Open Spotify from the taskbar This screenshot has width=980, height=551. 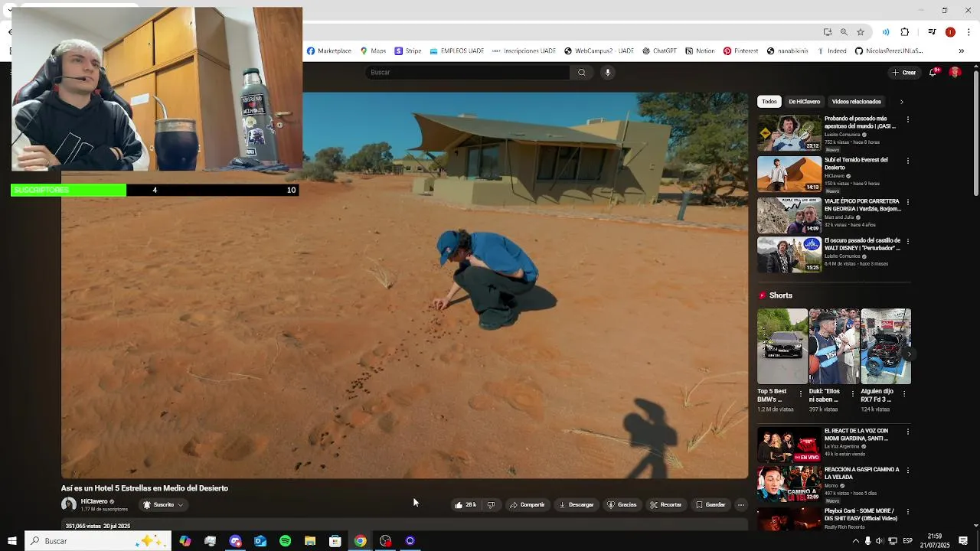point(285,541)
